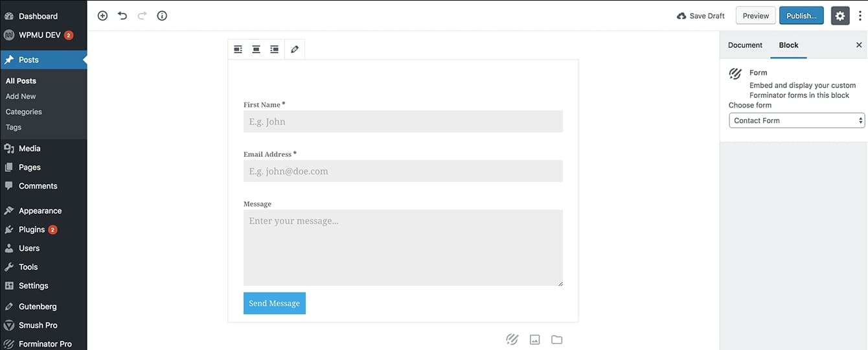Image resolution: width=868 pixels, height=350 pixels.
Task: Align the block to the left
Action: tap(238, 49)
